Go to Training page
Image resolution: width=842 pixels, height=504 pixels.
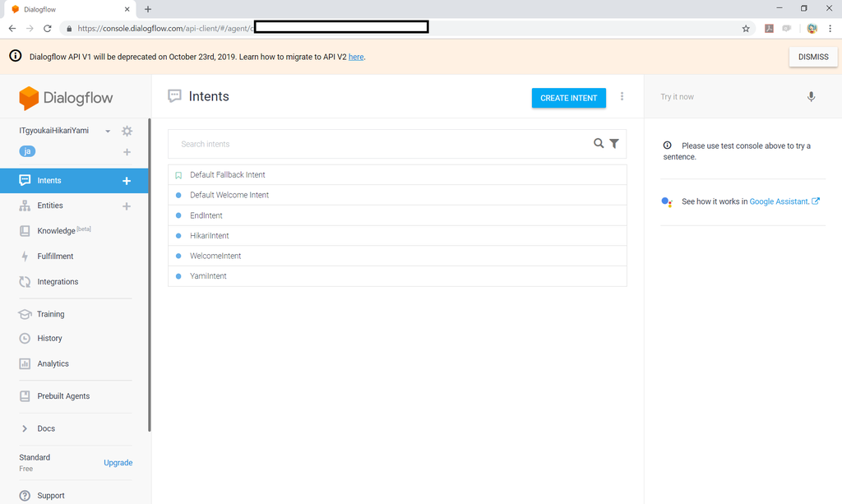[50, 314]
